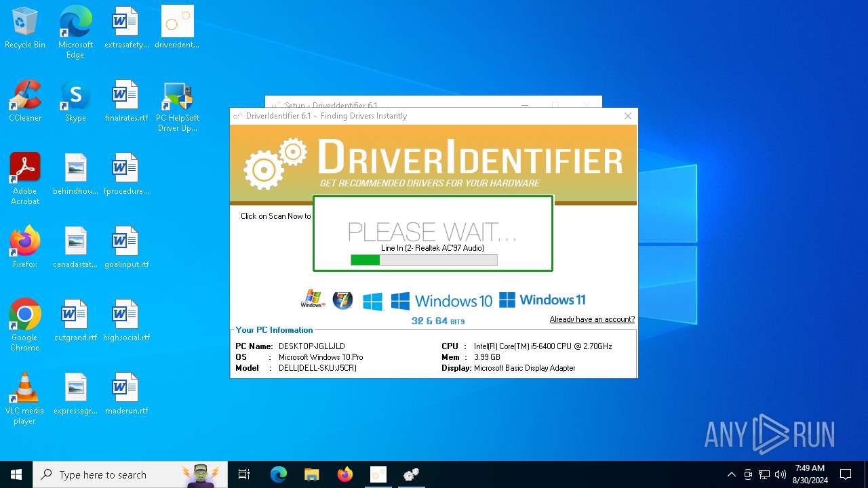Open Firefox from the taskbar
The height and width of the screenshot is (488, 868).
[345, 474]
